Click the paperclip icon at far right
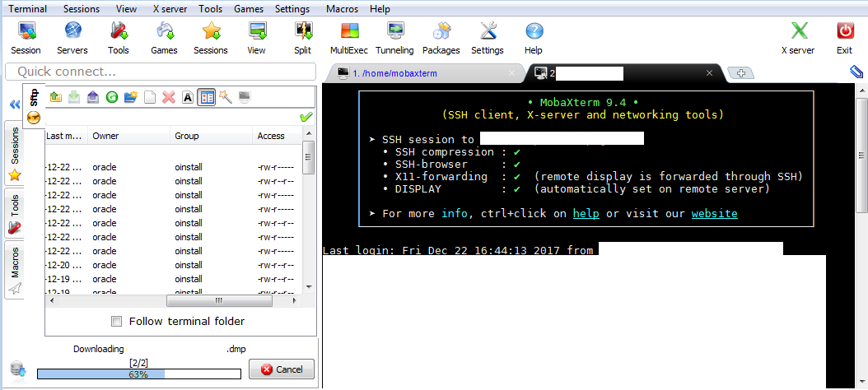This screenshot has width=868, height=390. tap(856, 72)
